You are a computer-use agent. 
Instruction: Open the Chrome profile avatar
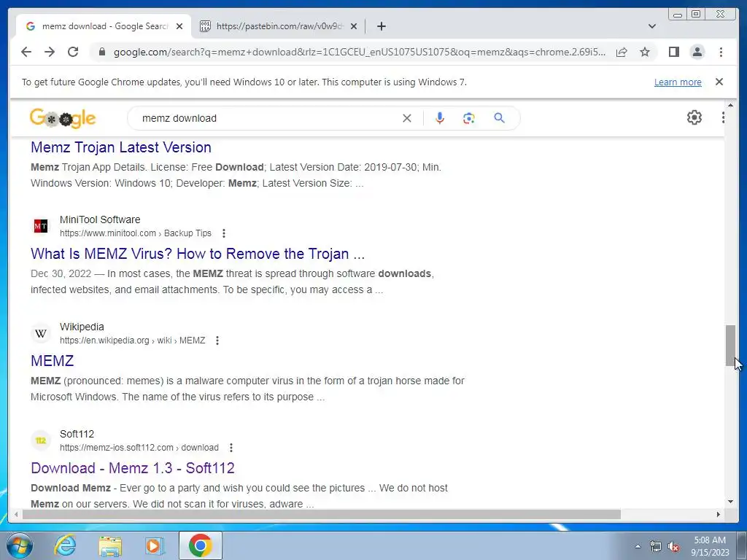pos(697,52)
